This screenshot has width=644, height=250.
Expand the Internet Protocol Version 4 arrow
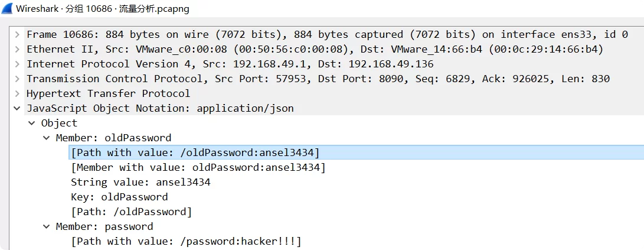tap(17, 64)
